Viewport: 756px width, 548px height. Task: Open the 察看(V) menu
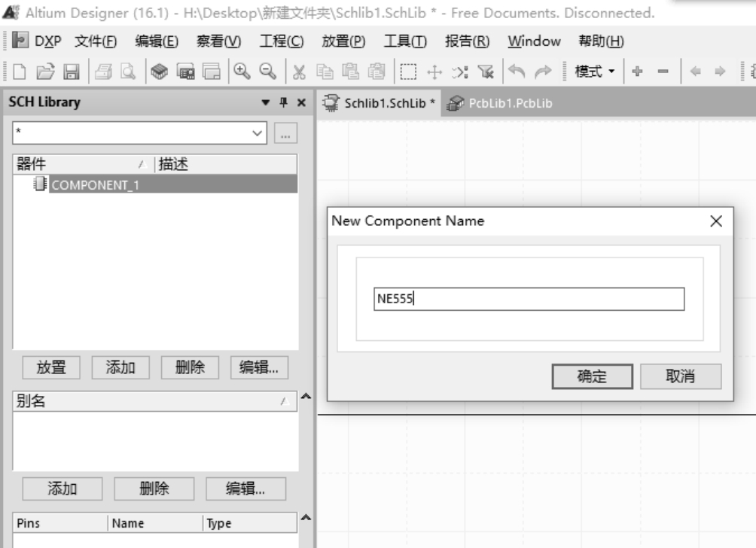click(218, 41)
